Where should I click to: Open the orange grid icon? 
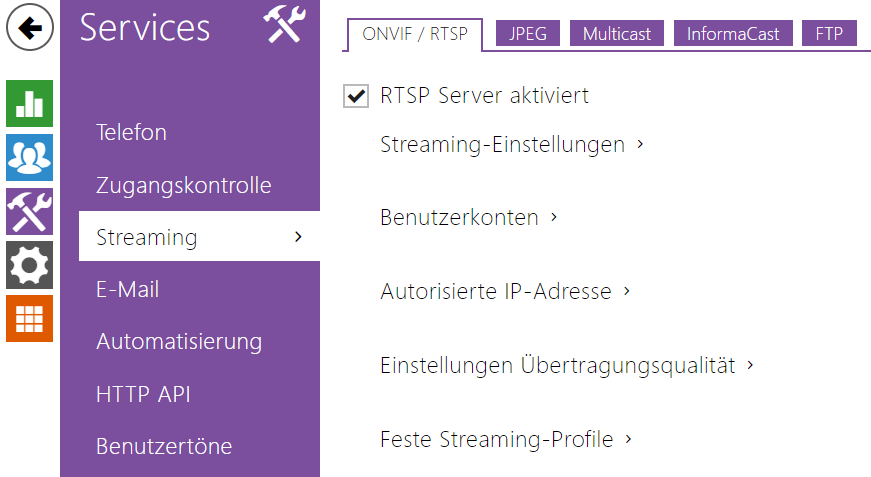[x=30, y=319]
